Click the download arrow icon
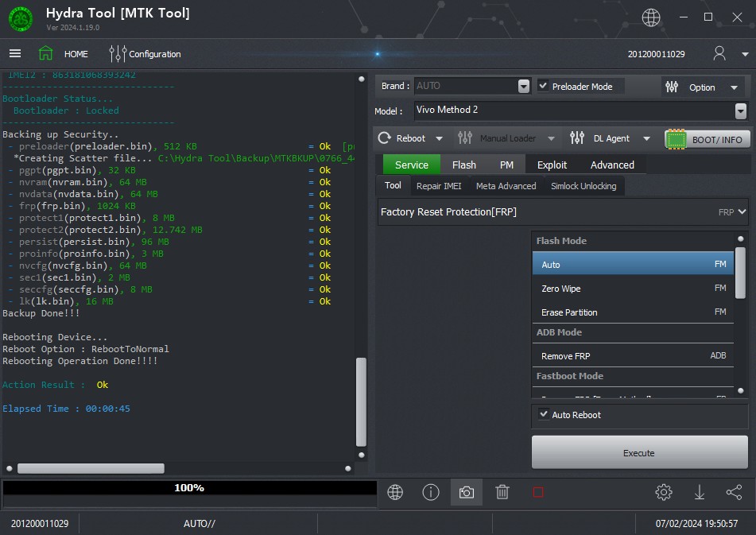 point(699,492)
